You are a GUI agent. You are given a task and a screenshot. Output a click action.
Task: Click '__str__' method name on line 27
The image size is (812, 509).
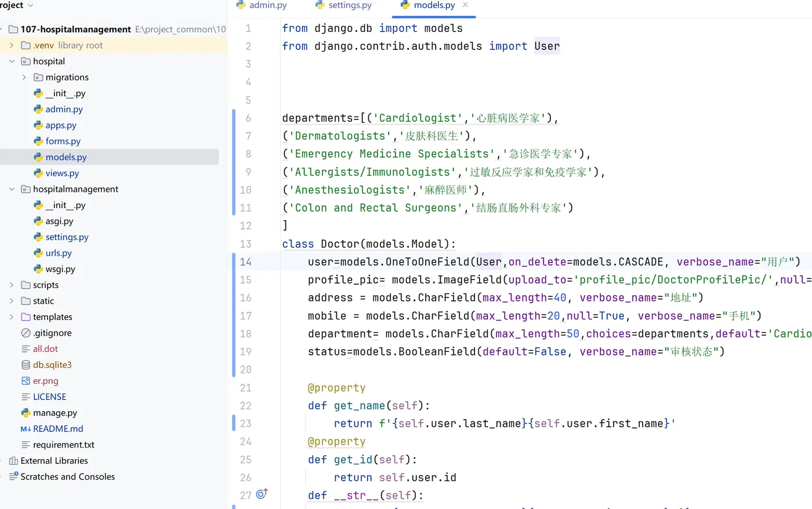[x=356, y=496]
